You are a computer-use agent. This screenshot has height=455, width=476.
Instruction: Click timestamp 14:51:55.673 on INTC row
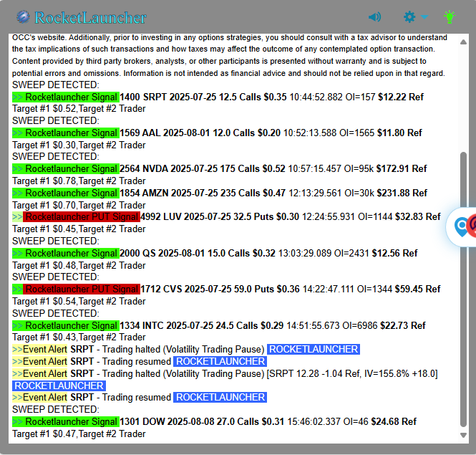[x=313, y=325]
